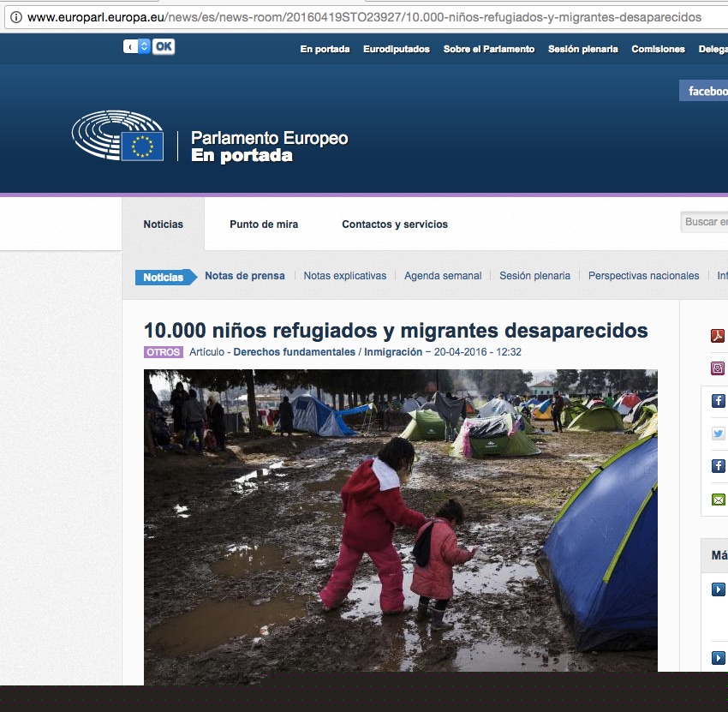Image resolution: width=728 pixels, height=712 pixels.
Task: Open En portada in top navigation
Action: pos(325,49)
